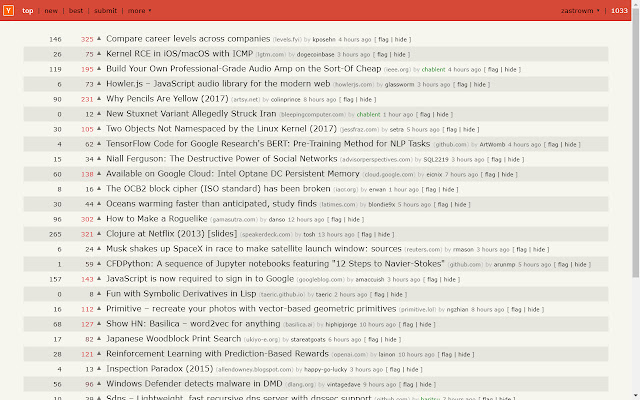Upvote 'Fun with Symbolic Derivatives in Lisp'
The image size is (640, 400).
99,293
